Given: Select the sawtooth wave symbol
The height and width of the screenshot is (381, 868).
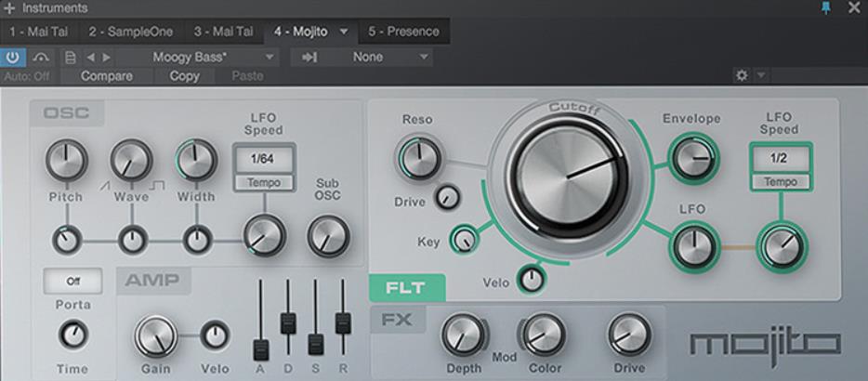Looking at the screenshot, I should pos(105,187).
